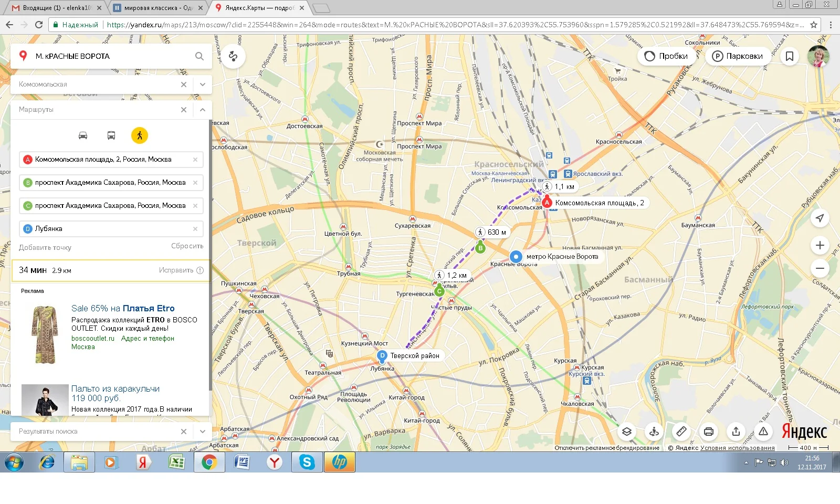Viewport: 840px width, 504px height.
Task: Click Добавить точку to add waypoint
Action: click(45, 248)
